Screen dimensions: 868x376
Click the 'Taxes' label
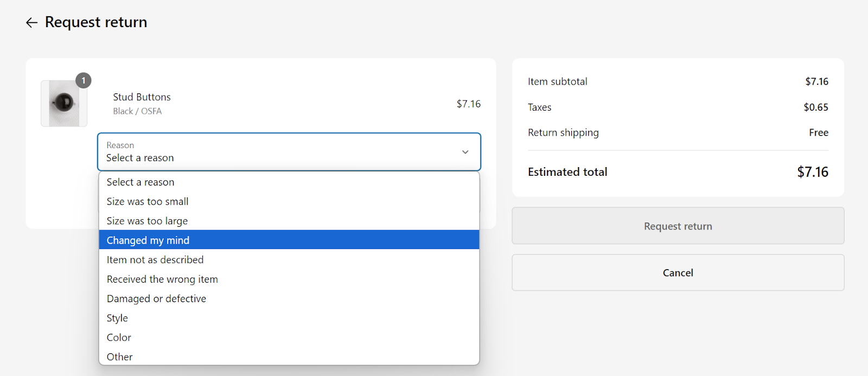tap(540, 107)
